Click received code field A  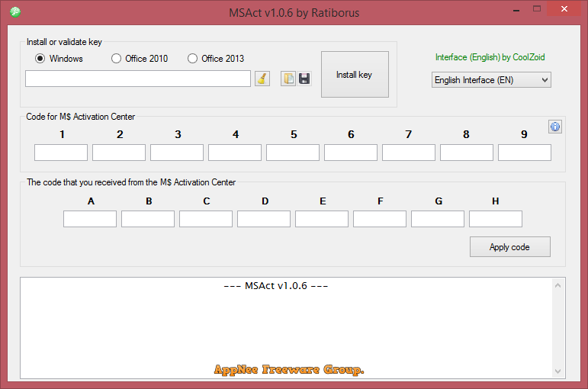tap(90, 219)
